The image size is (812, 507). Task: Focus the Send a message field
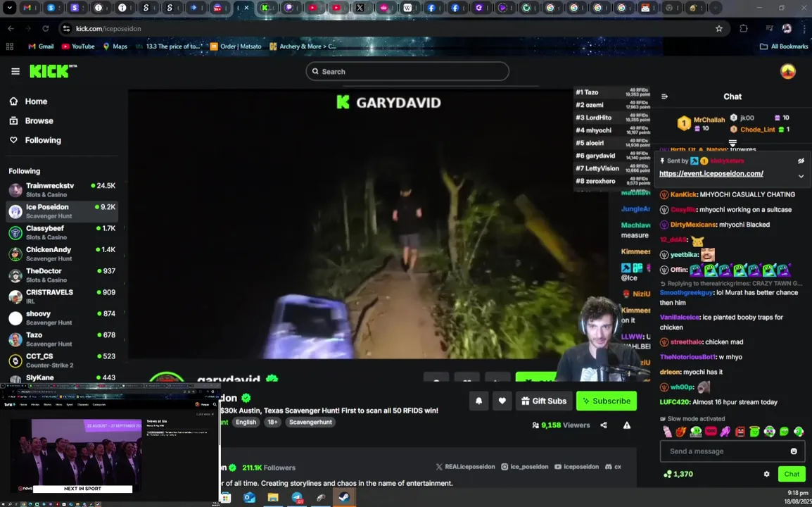coord(732,451)
